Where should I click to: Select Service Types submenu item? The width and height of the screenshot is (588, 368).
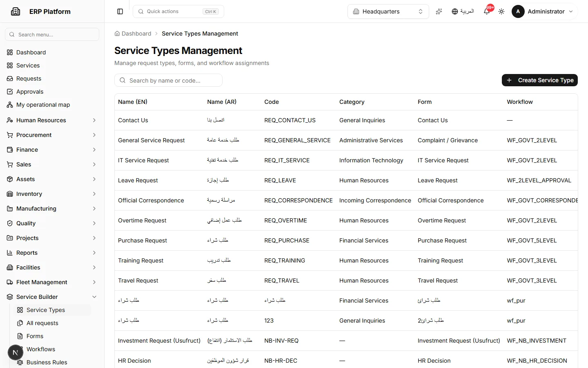point(52,310)
